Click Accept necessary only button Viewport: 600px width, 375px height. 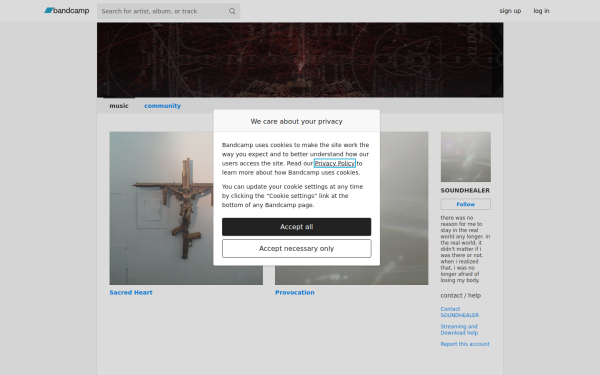coord(297,248)
